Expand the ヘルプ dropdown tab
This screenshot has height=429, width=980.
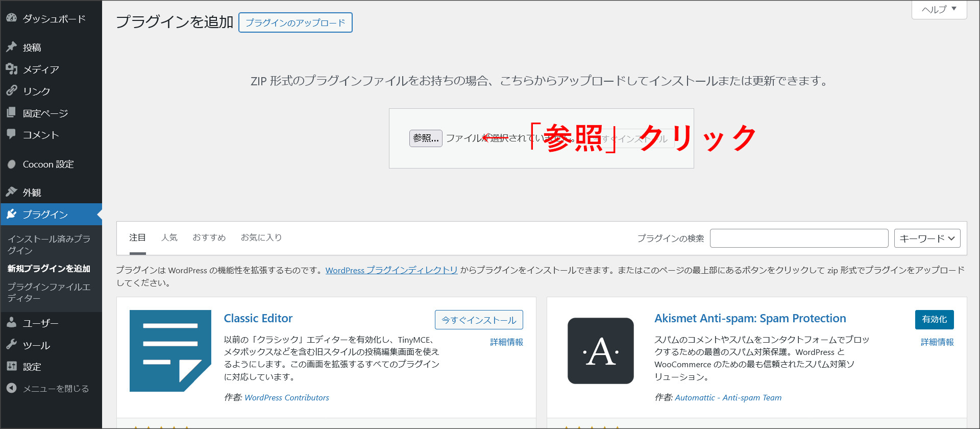click(x=939, y=9)
